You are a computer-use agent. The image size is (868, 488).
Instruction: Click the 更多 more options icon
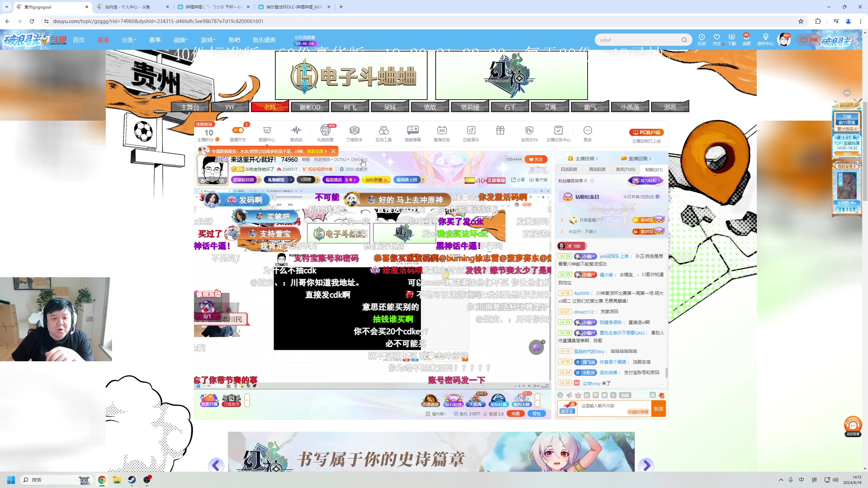(x=588, y=134)
